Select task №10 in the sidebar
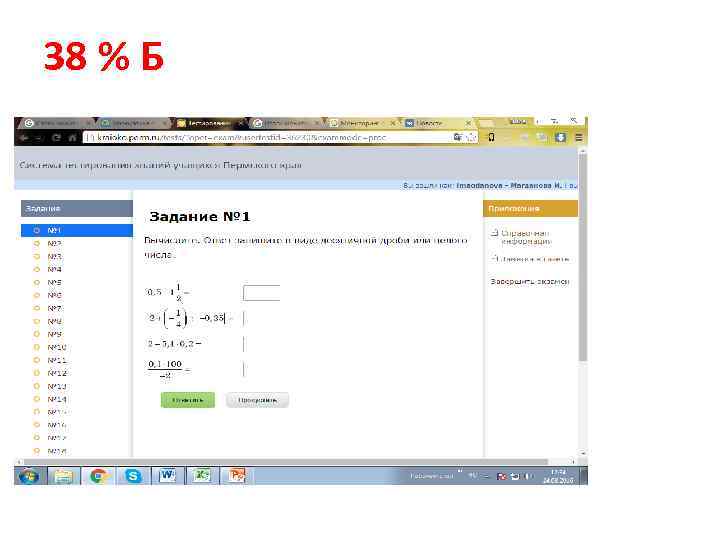Screen dimensions: 720x540 tap(56, 347)
